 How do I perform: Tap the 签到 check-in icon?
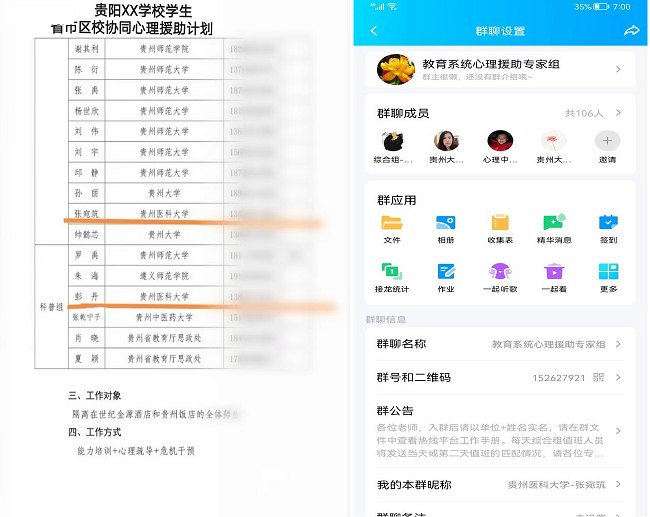(608, 223)
